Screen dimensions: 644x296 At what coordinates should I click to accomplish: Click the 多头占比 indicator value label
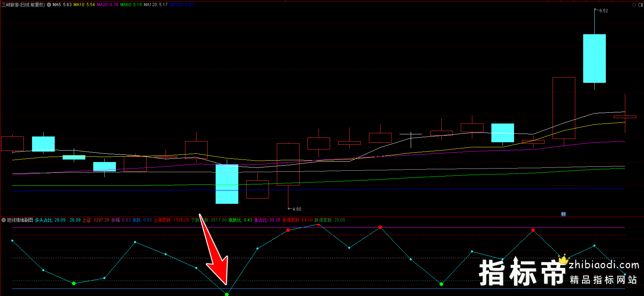coord(58,220)
